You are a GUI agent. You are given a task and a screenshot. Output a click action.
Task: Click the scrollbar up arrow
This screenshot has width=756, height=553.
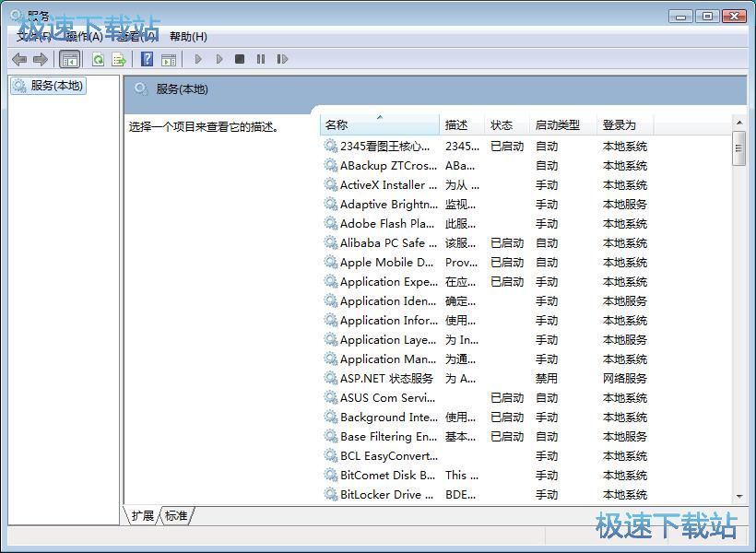tap(739, 123)
